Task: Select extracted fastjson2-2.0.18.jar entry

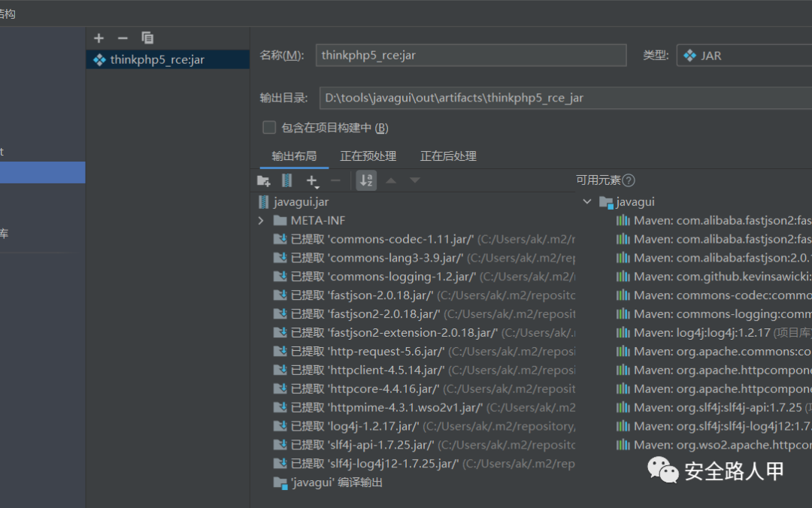Action: click(x=423, y=314)
